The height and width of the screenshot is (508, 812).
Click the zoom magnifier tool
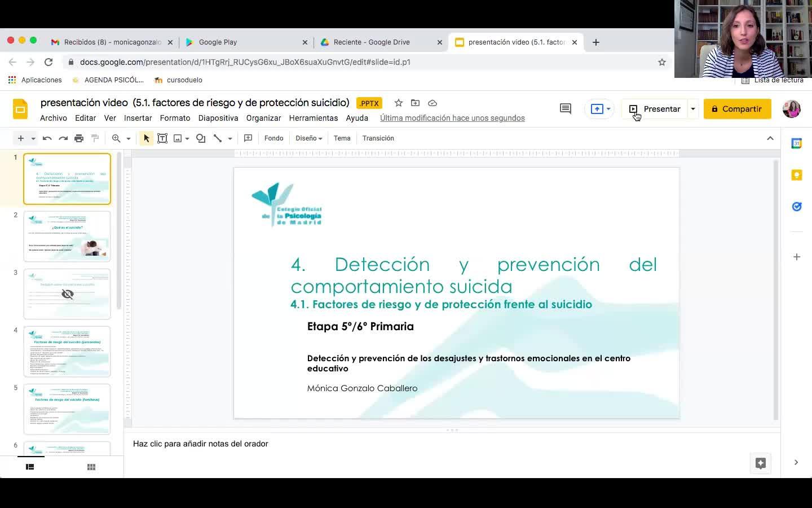pyautogui.click(x=116, y=138)
